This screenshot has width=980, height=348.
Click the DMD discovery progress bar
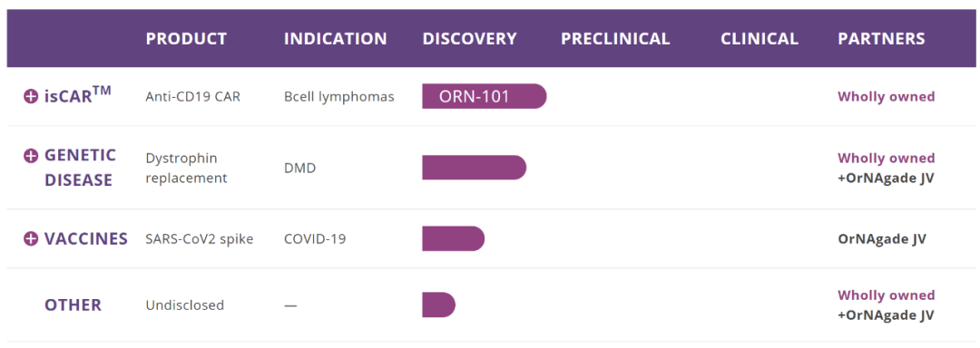475,168
